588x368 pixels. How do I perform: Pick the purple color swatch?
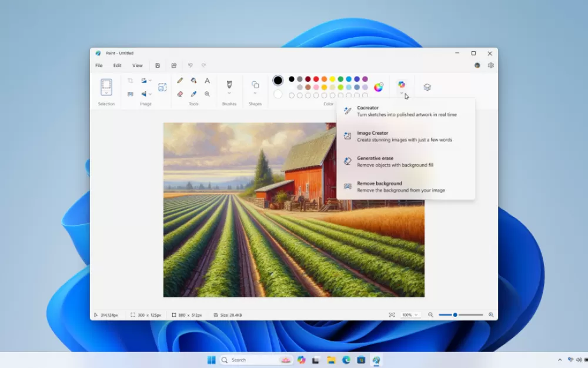tap(365, 79)
